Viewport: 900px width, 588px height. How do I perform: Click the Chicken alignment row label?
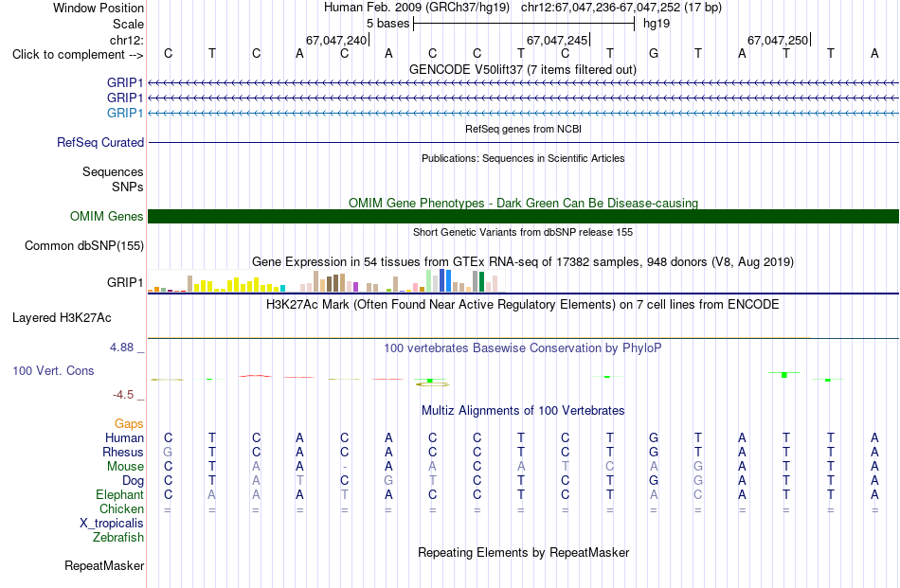121,509
